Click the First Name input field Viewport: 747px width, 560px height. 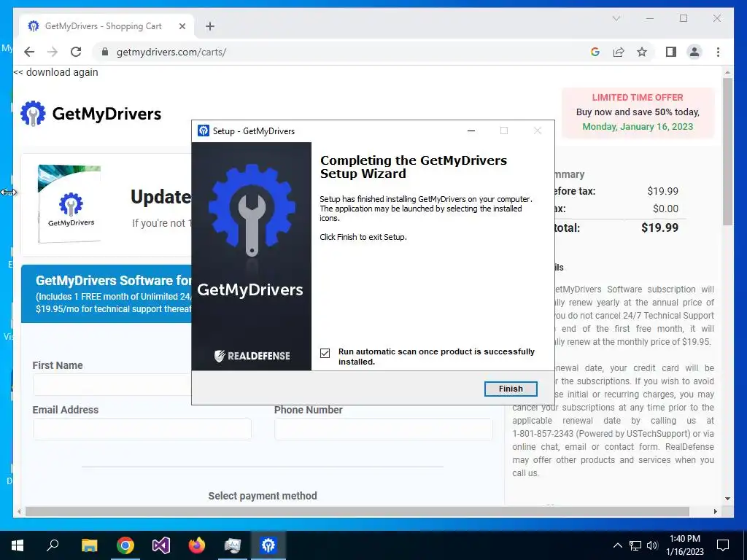(112, 384)
